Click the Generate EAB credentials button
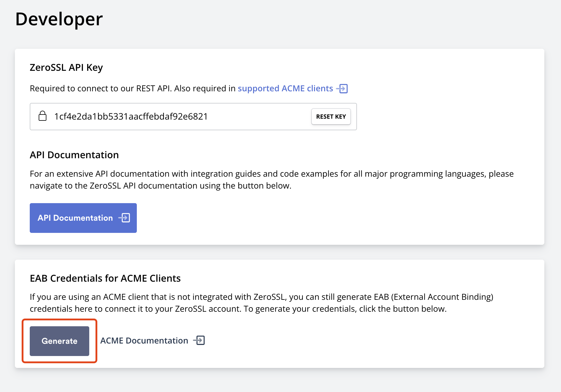Viewport: 561px width, 392px height. [x=59, y=341]
